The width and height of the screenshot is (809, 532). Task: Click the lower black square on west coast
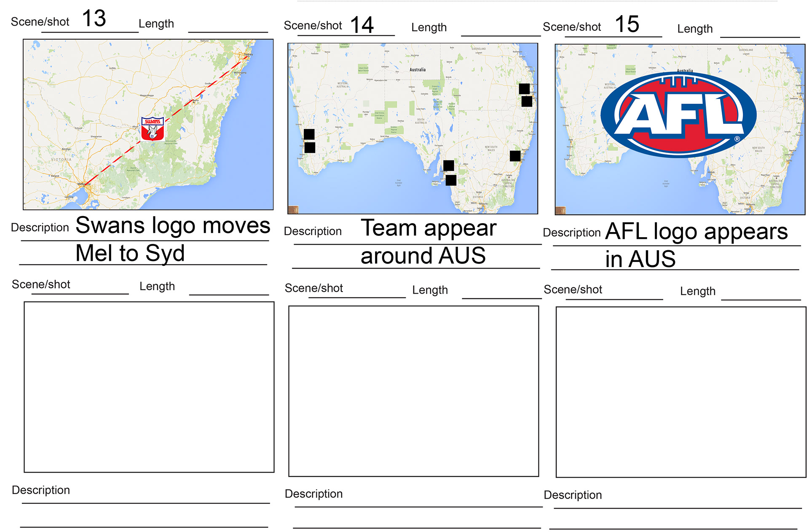(x=310, y=148)
